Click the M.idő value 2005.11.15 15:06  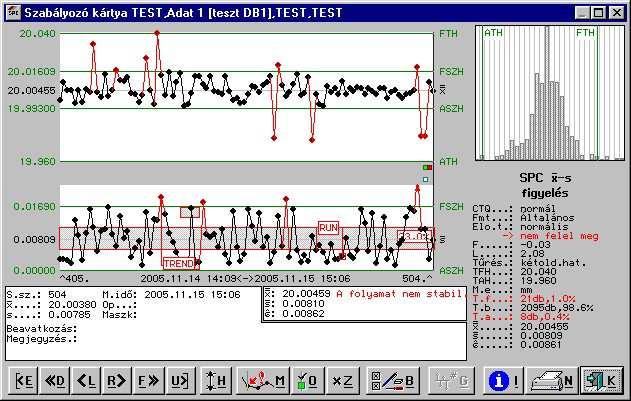[192, 295]
